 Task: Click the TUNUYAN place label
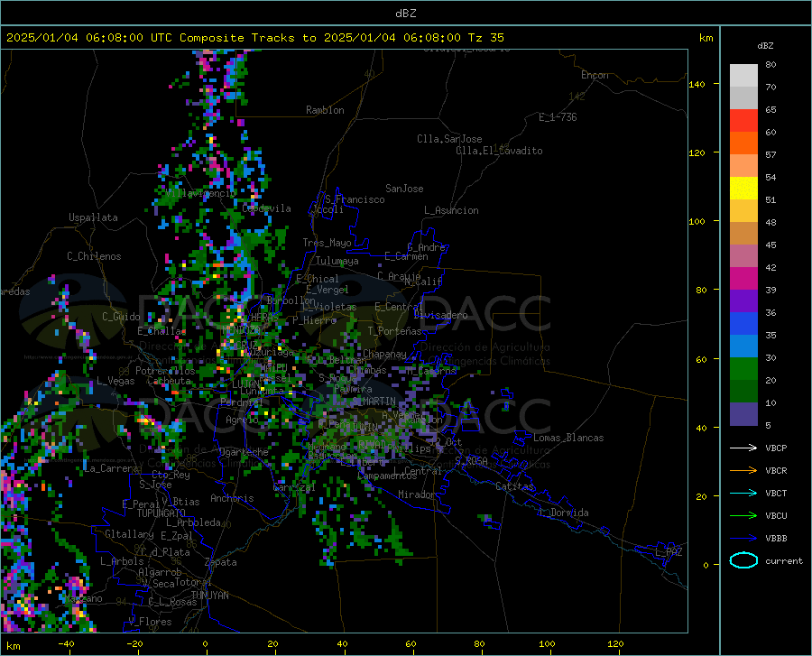click(209, 596)
